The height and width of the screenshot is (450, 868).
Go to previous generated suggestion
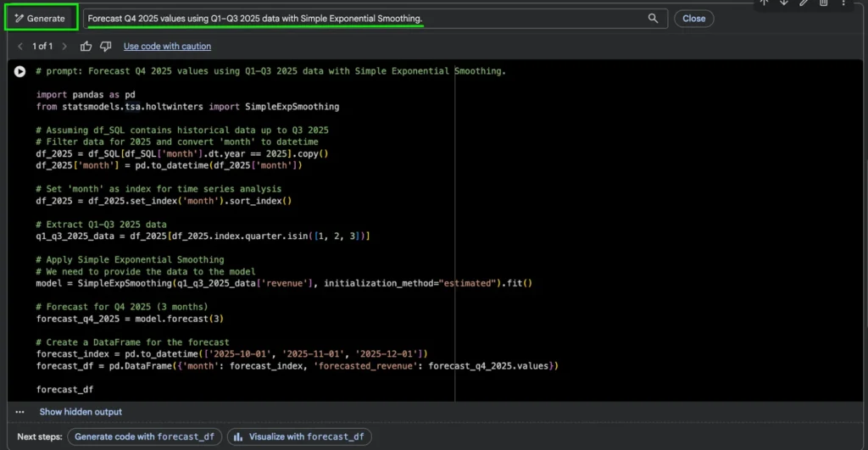pos(20,46)
